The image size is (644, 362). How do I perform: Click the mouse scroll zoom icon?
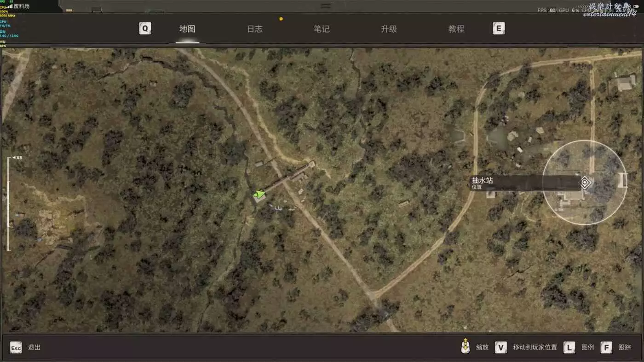point(466,347)
